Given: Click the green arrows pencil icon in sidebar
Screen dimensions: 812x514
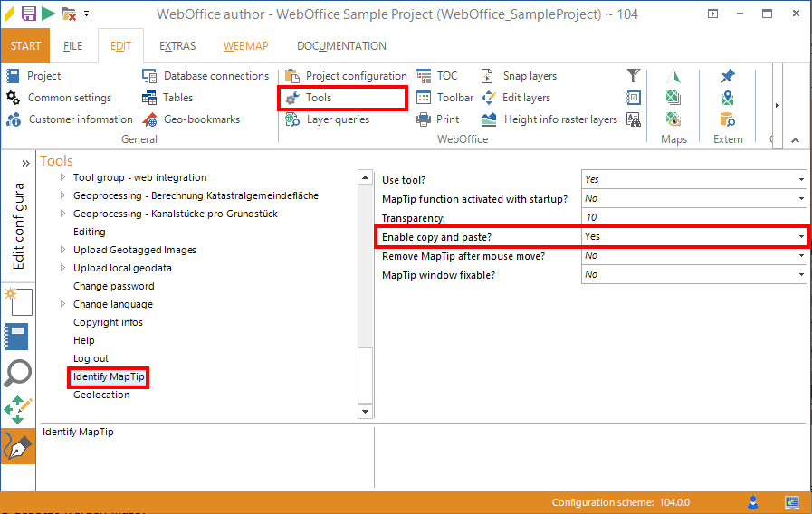Looking at the screenshot, I should click(17, 410).
